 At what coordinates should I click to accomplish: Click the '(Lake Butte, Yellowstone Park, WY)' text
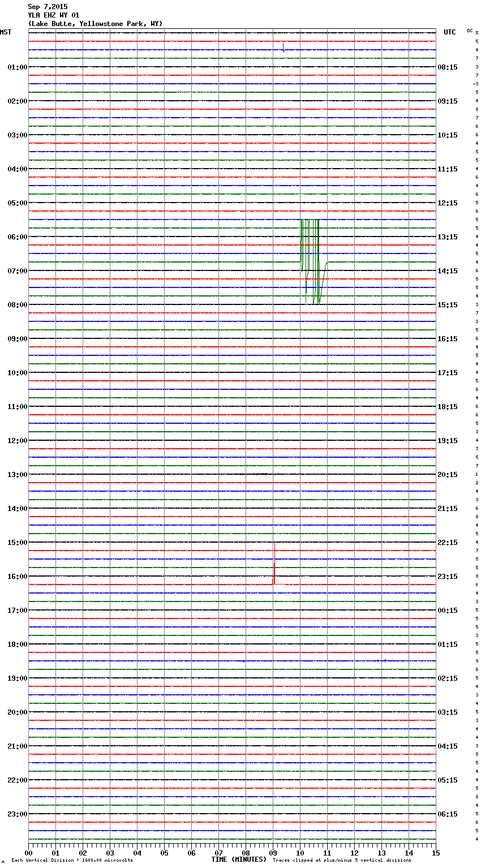pyautogui.click(x=95, y=24)
